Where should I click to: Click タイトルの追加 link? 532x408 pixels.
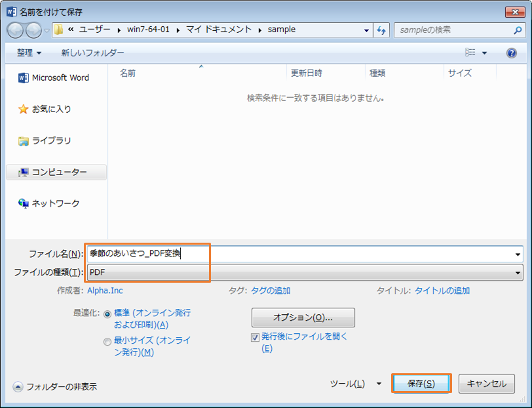click(x=442, y=291)
